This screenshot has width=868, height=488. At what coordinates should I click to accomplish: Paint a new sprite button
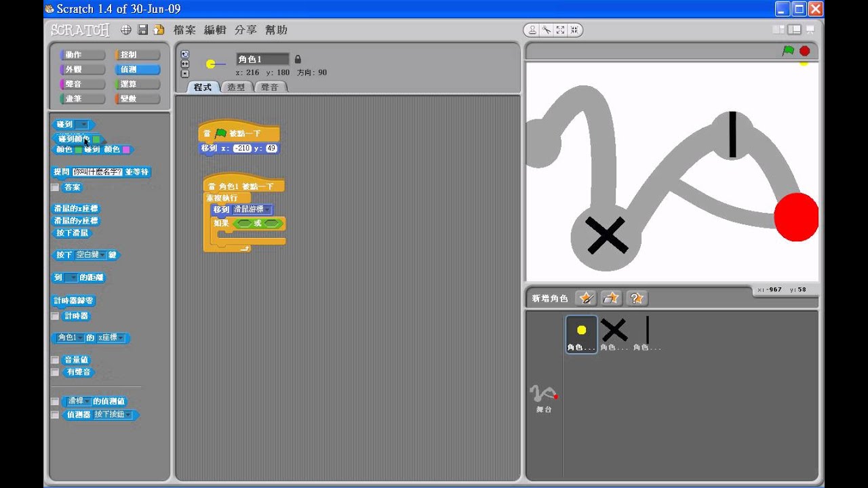tap(586, 298)
